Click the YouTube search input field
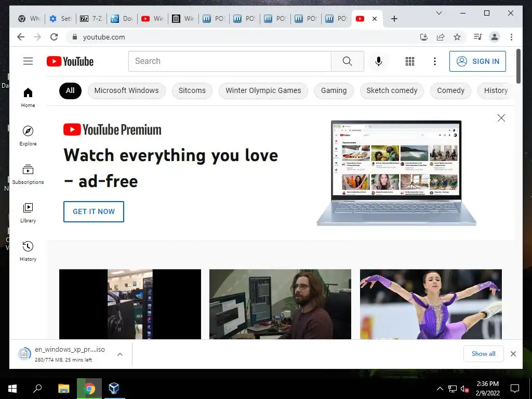Screen dimensions: 532x399 click(230, 61)
